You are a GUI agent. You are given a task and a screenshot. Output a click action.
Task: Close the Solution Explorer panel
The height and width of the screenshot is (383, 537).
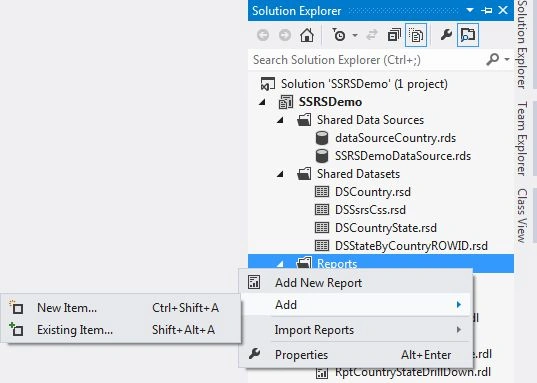503,10
